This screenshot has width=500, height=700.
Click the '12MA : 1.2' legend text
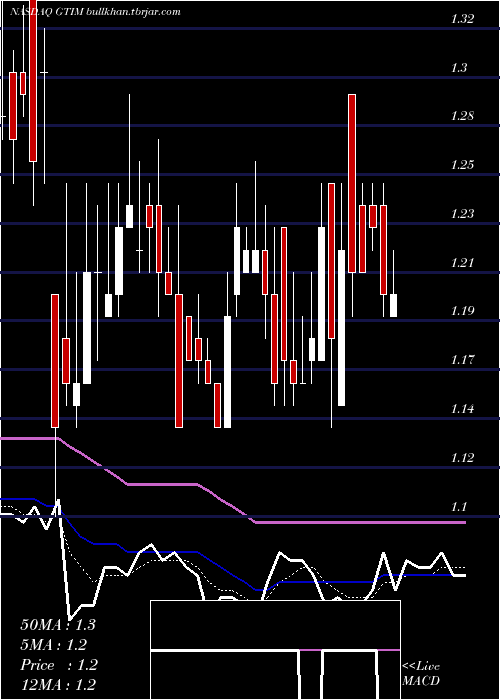(58, 685)
